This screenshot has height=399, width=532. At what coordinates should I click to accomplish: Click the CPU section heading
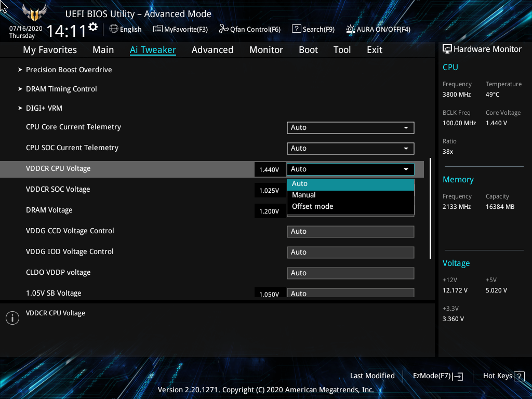coord(450,67)
